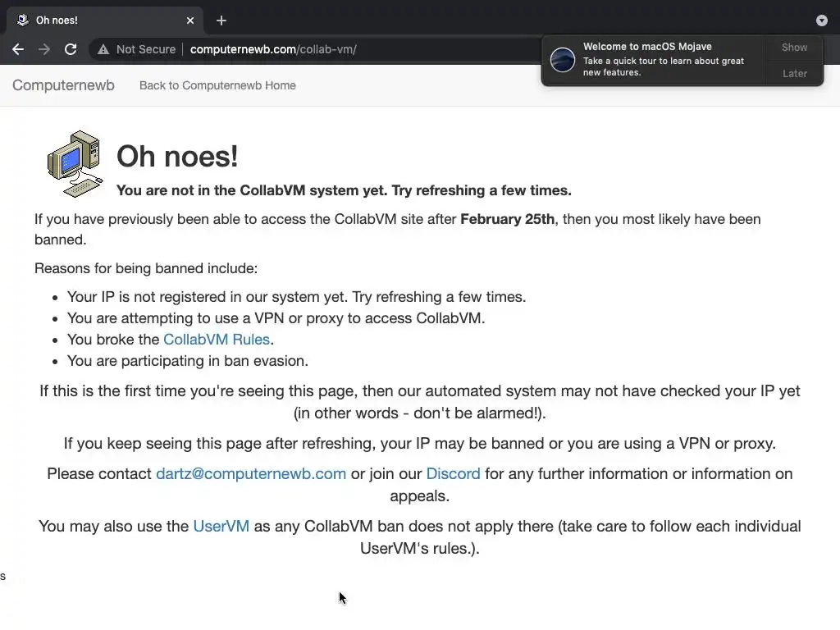Screen dimensions: 840x630
Task: Click 'Reasons for being banned include:' text
Action: coord(146,268)
